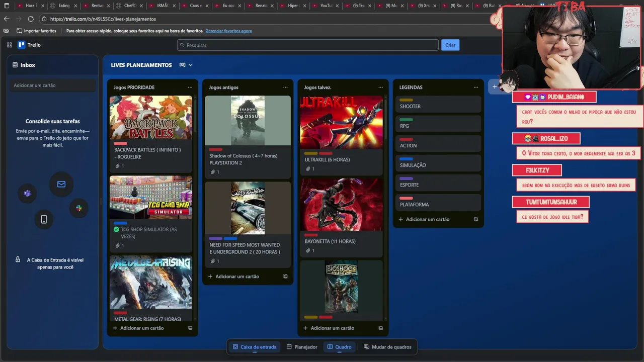This screenshot has width=644, height=362.
Task: Click red label on ACTION card
Action: point(406,139)
